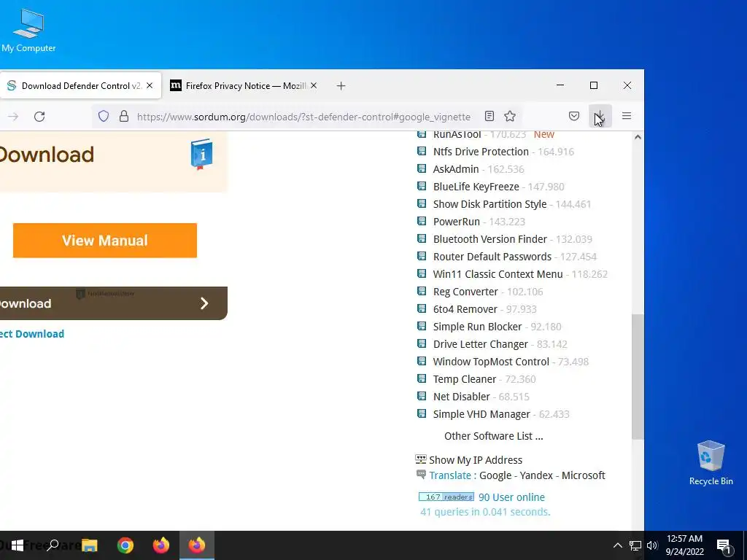The height and width of the screenshot is (560, 747).
Task: Click the page icon beside Net Disabler
Action: click(422, 396)
